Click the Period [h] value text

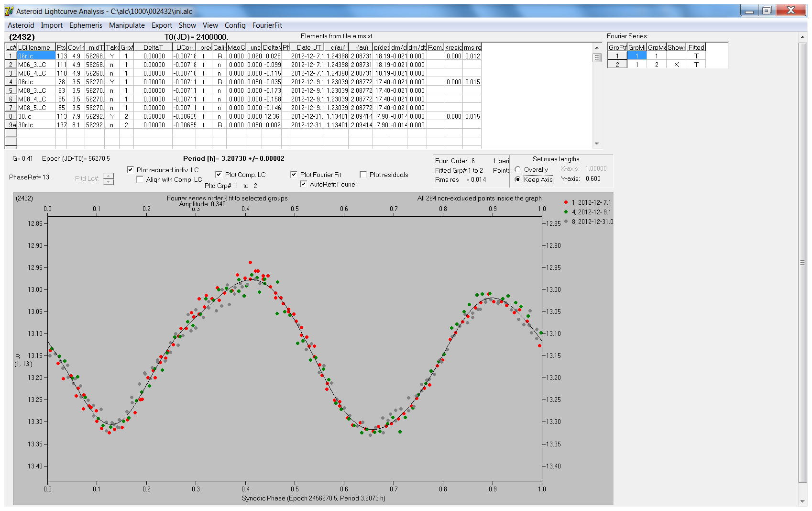(233, 158)
